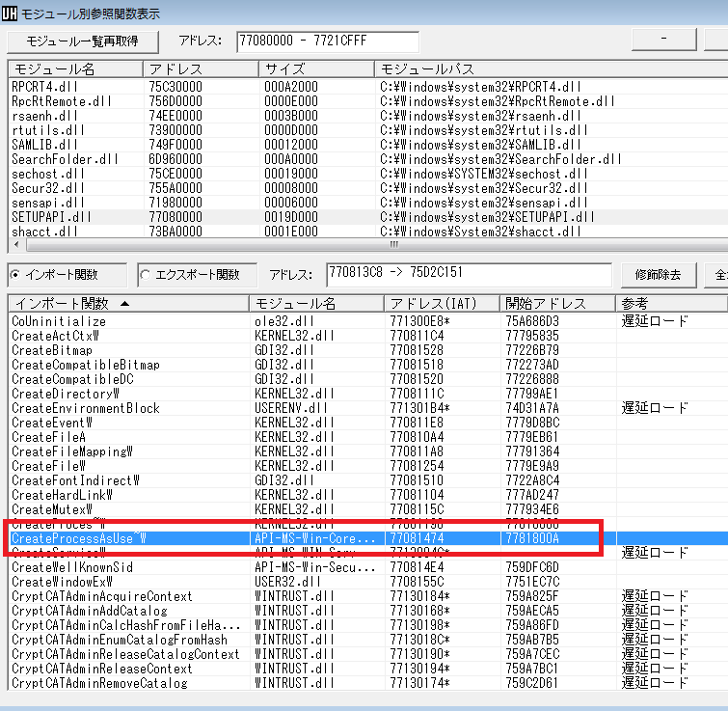Viewport: 728px width, 711px height.
Task: Select sechost.dll module row
Action: 368,174
